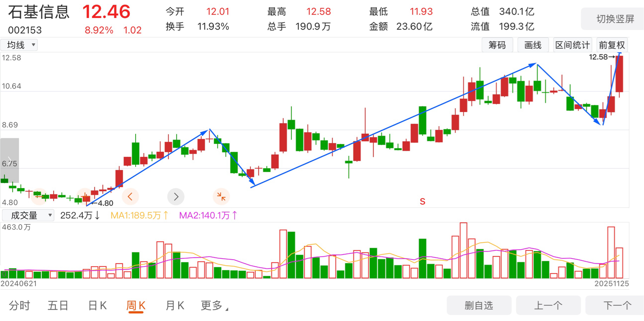Select the 周K weekly chart tab
Screen dimensions: 644x321
(x=136, y=306)
